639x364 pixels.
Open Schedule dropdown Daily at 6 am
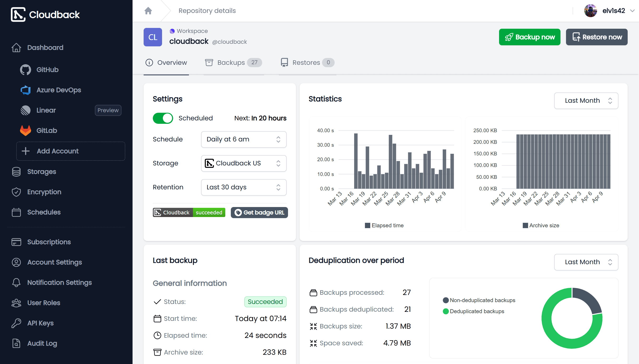(x=243, y=139)
